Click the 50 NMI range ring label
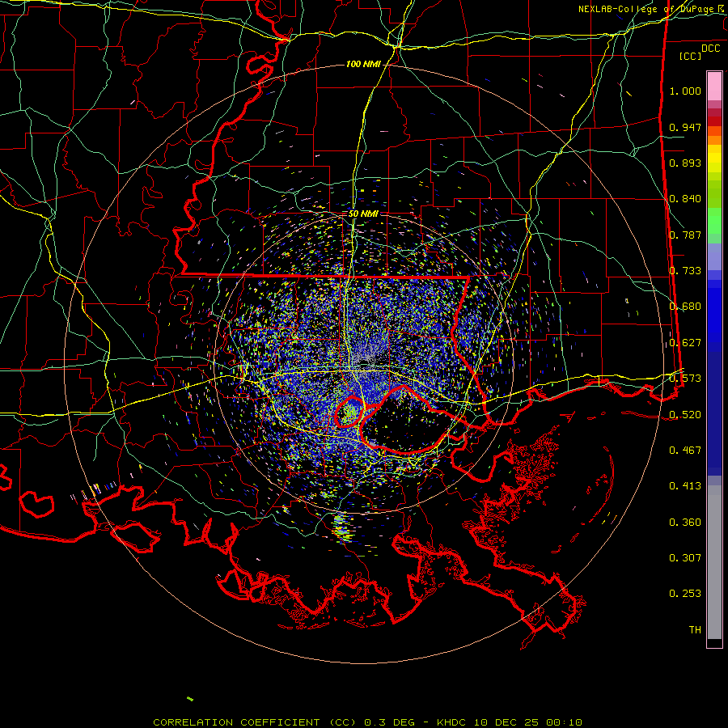The width and height of the screenshot is (728, 728). (363, 214)
